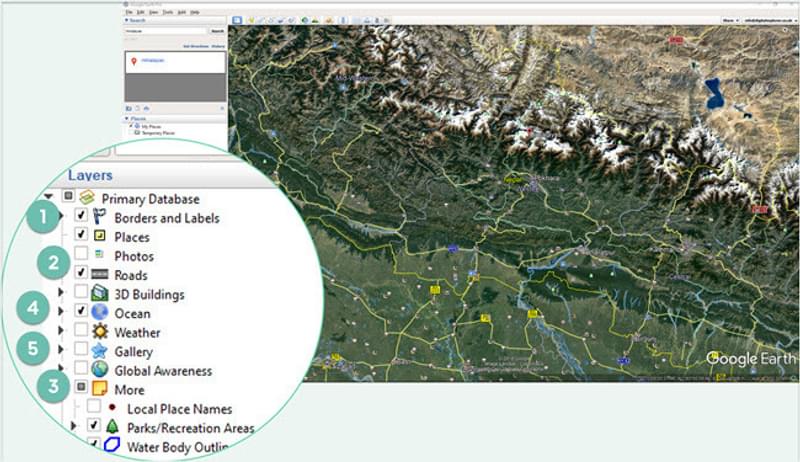Click the Search button

[216, 31]
